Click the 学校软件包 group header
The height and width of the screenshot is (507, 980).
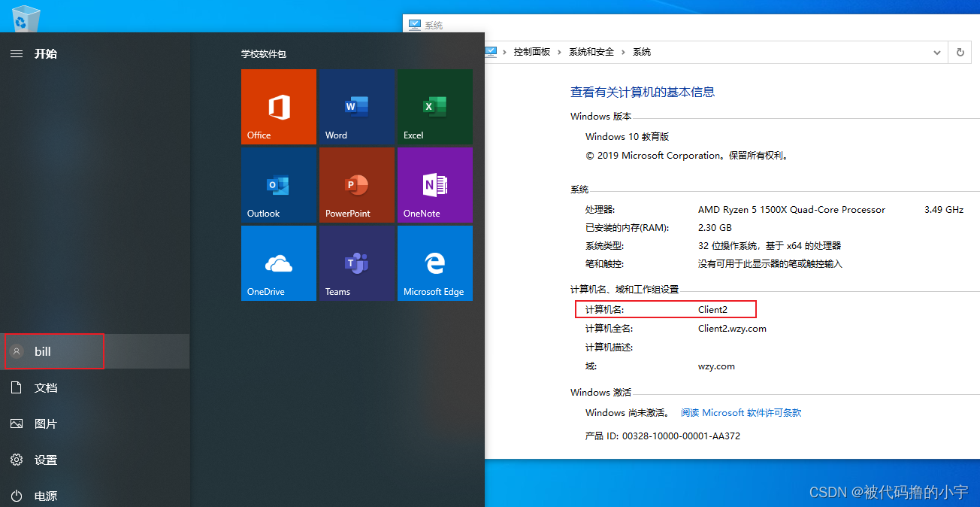point(264,54)
